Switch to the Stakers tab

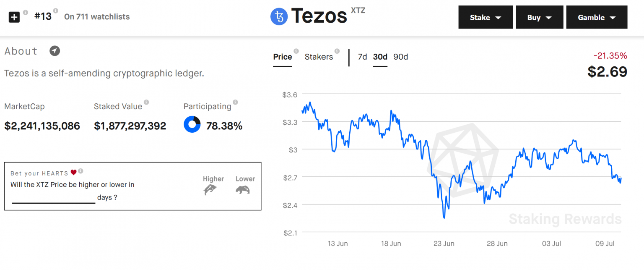[x=319, y=57]
